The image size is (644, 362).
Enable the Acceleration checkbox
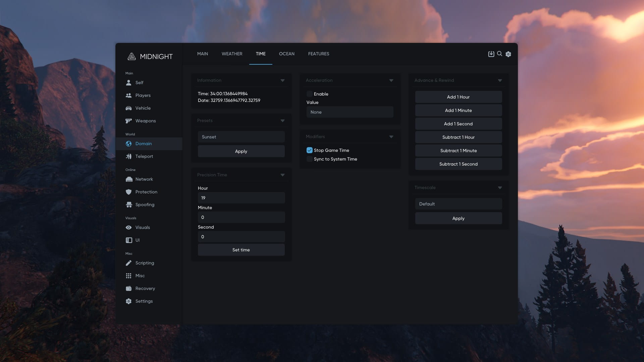click(309, 94)
